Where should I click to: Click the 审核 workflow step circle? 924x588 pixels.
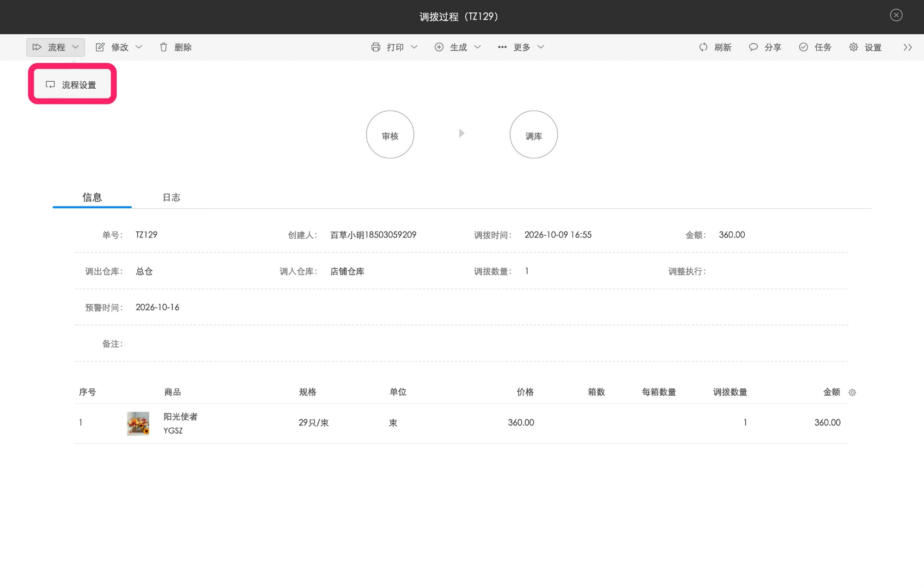(x=390, y=134)
